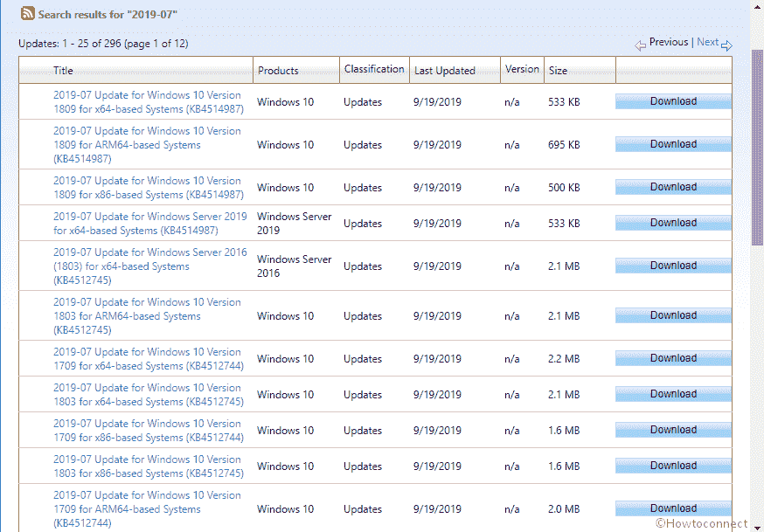The width and height of the screenshot is (764, 532).
Task: Open 1709 x64-based Systems KB4512744 link
Action: point(149,359)
